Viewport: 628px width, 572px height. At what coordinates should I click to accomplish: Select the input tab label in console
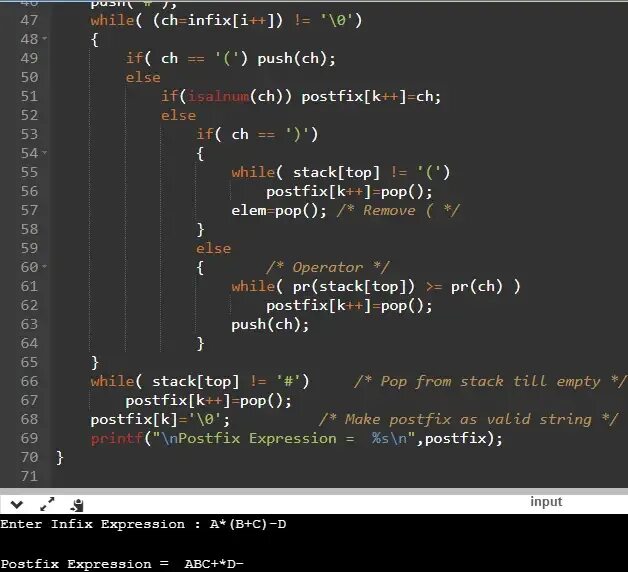click(546, 502)
